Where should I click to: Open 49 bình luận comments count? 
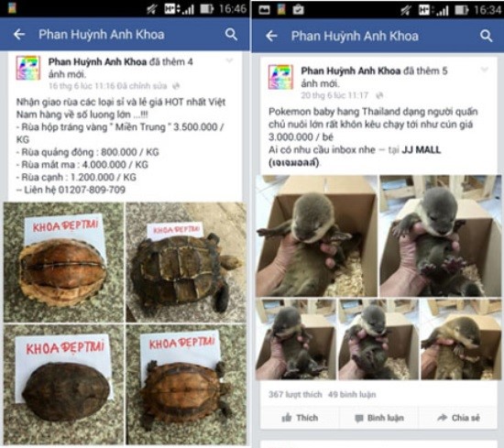tap(352, 394)
